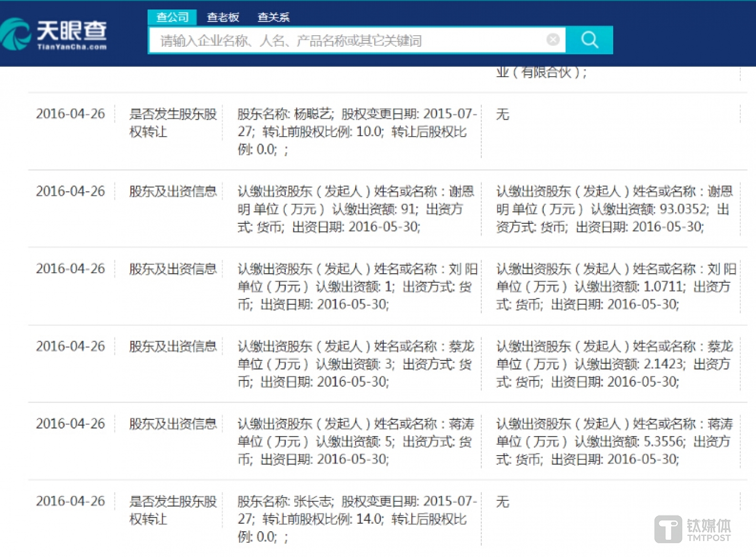The image size is (756, 557).
Task: Click the magnifier search button
Action: coord(589,40)
